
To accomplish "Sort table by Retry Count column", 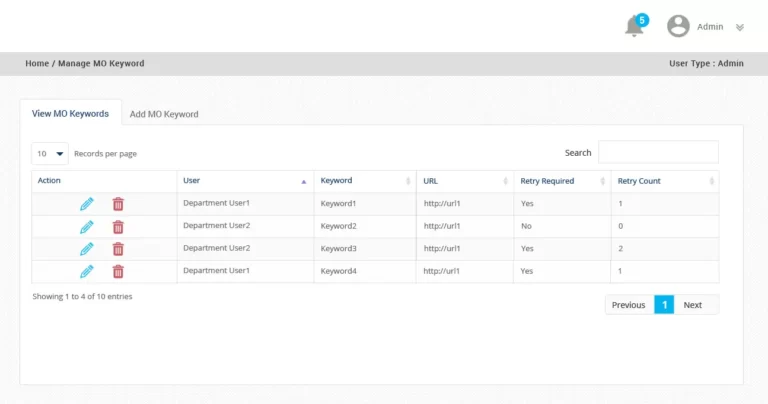I will 664,181.
